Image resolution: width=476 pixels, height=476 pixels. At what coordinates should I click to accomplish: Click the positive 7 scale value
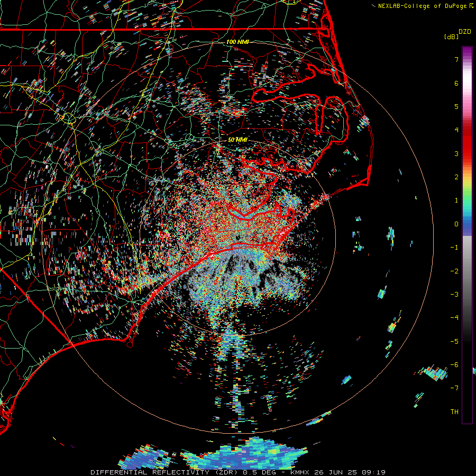pos(456,59)
